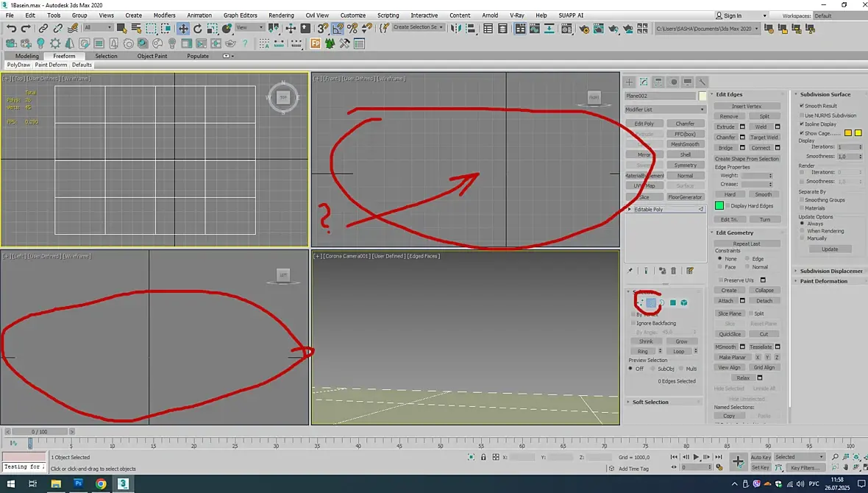Select the Edge constraint radio button
Image resolution: width=868 pixels, height=493 pixels.
747,259
